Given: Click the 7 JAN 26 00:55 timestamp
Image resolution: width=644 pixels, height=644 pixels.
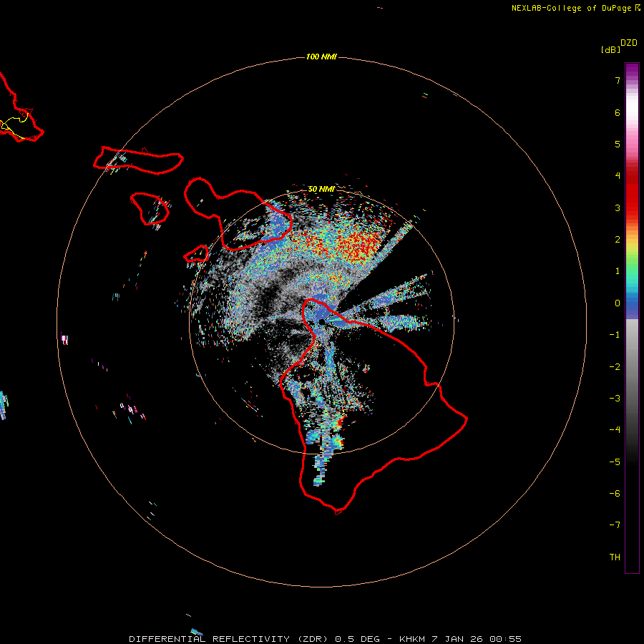Looking at the screenshot, I should [x=477, y=639].
